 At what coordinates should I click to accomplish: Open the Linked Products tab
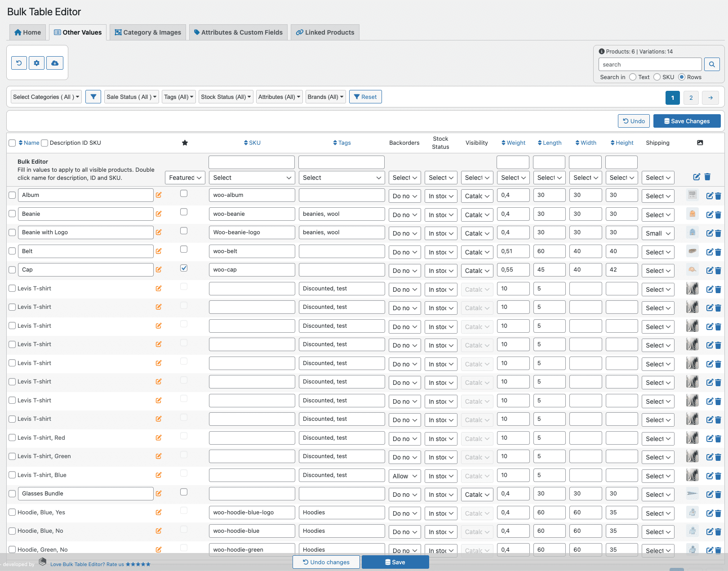point(325,32)
